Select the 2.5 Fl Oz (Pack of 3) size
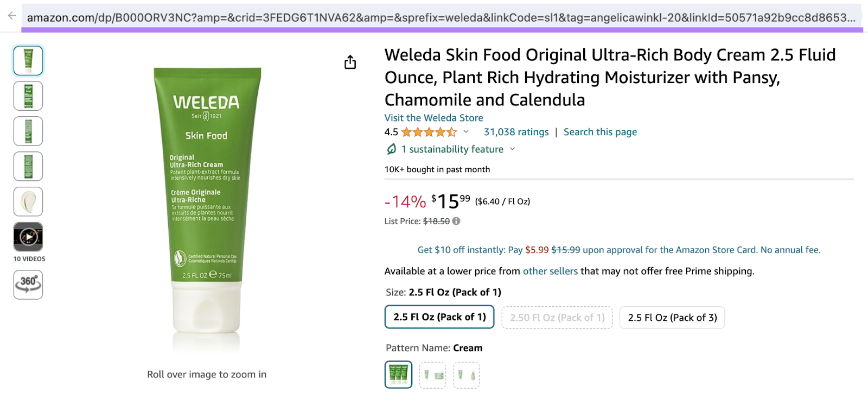 click(672, 317)
